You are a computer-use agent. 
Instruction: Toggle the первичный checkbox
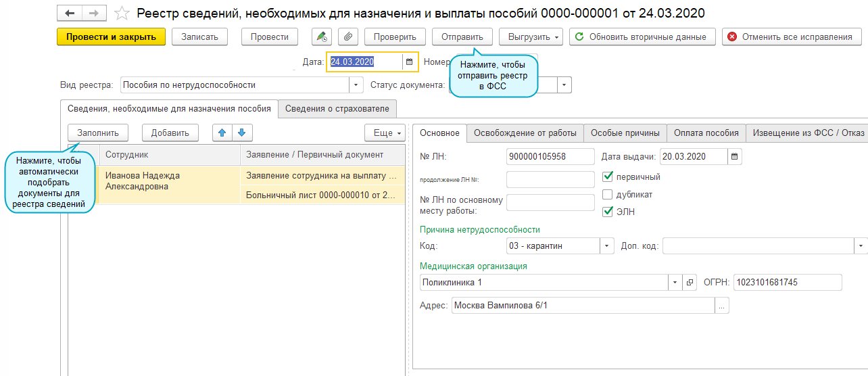[x=607, y=177]
